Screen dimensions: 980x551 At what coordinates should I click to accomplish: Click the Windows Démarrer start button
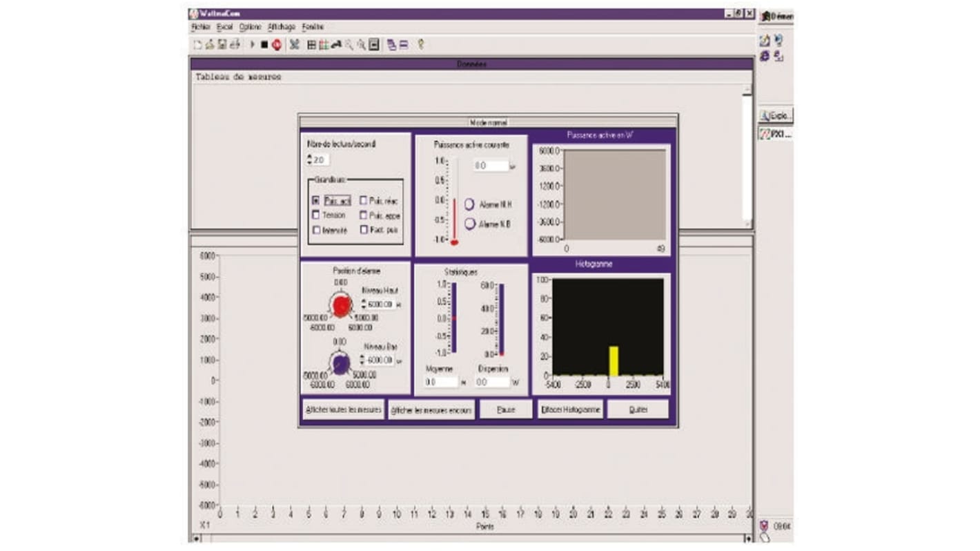click(776, 16)
